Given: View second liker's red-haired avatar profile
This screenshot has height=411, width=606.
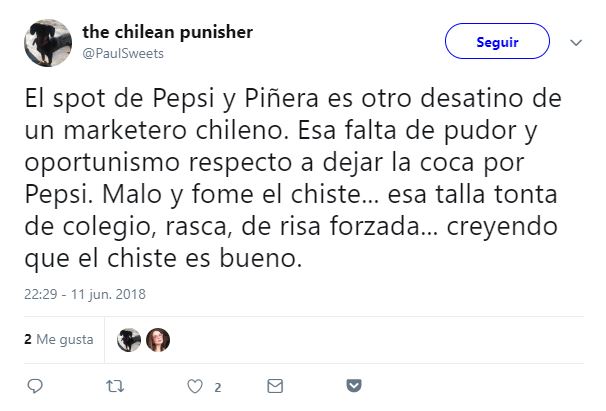Looking at the screenshot, I should [x=158, y=340].
